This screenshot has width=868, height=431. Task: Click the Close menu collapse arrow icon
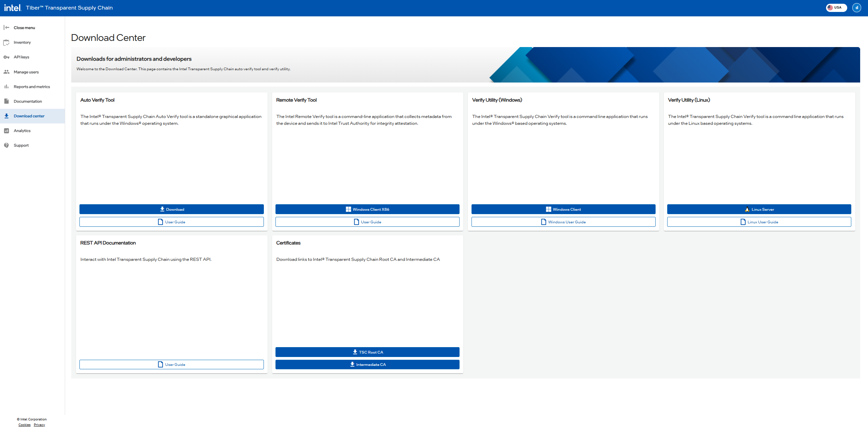click(6, 28)
